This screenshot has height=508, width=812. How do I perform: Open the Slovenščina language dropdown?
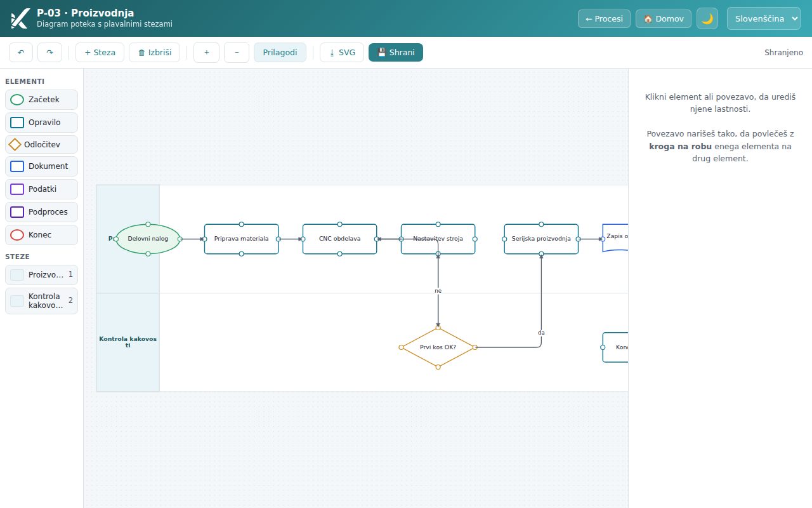764,18
